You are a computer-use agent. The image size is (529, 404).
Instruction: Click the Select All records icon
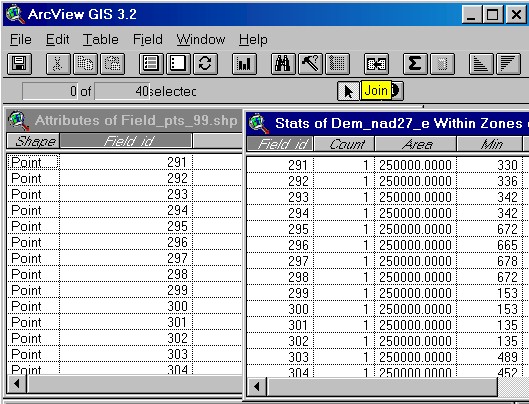tap(151, 64)
